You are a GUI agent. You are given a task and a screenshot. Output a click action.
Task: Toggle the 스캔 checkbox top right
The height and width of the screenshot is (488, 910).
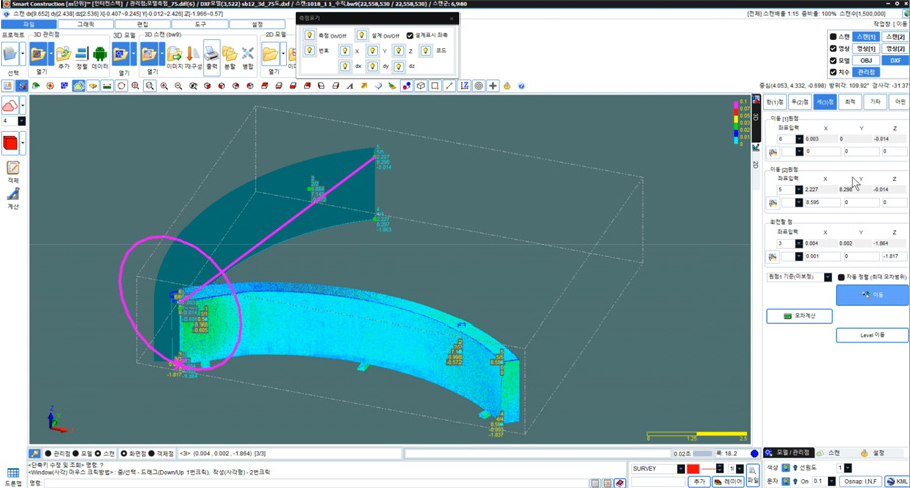coord(833,37)
